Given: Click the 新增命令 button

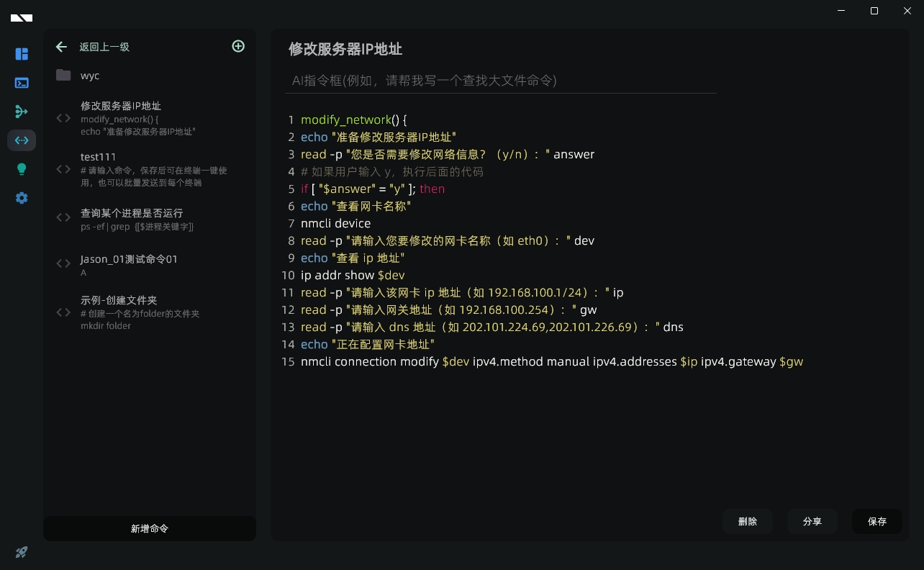Looking at the screenshot, I should 149,528.
